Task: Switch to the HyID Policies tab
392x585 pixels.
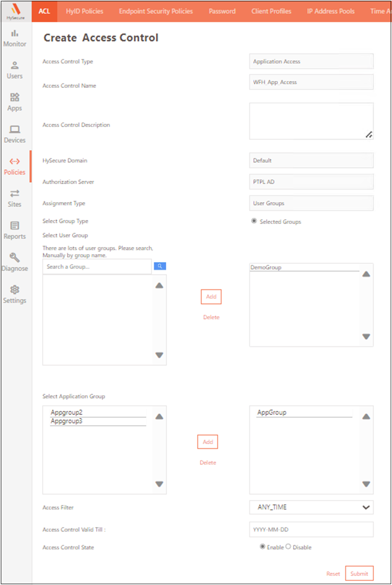Action: coord(84,12)
